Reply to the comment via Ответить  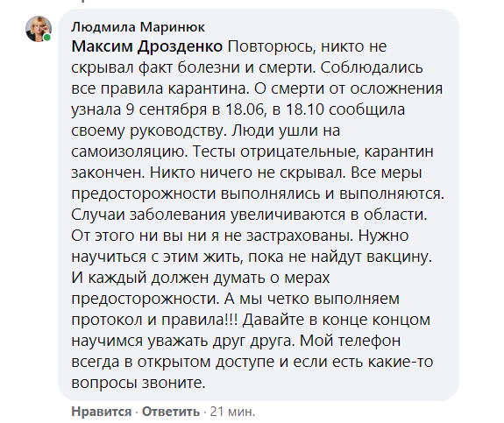171,412
